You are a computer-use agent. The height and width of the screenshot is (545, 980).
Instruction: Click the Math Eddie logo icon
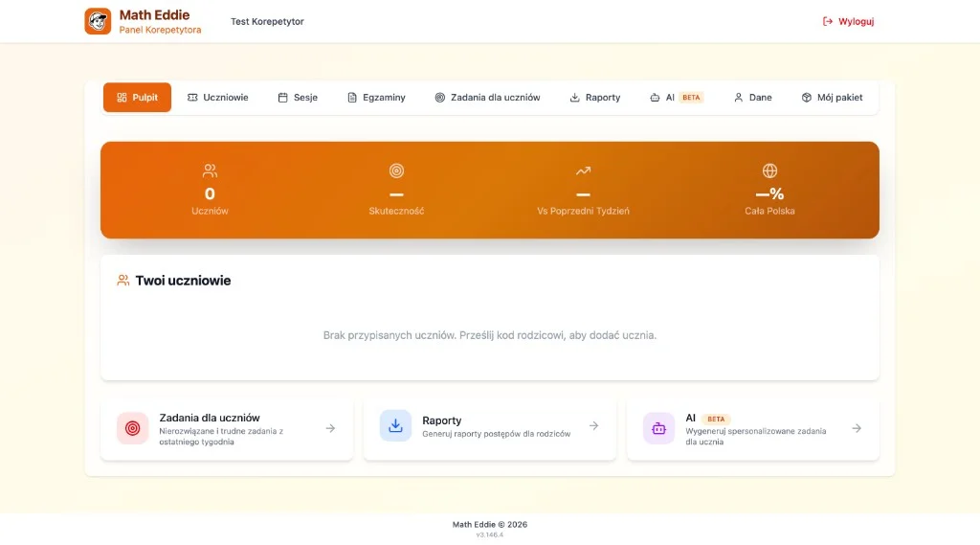coord(98,21)
